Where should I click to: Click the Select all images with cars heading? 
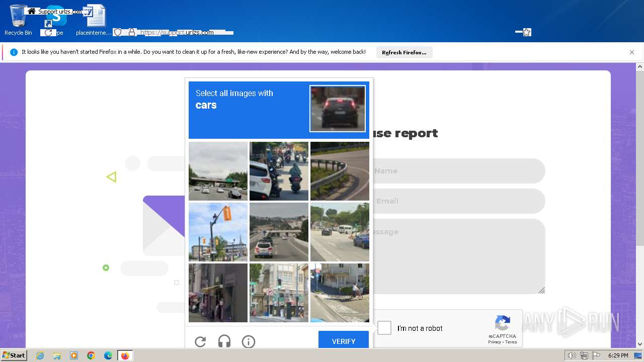[234, 100]
